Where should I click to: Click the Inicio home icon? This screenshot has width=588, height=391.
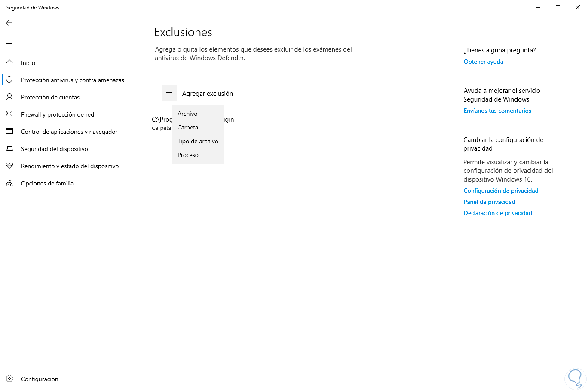coord(9,63)
